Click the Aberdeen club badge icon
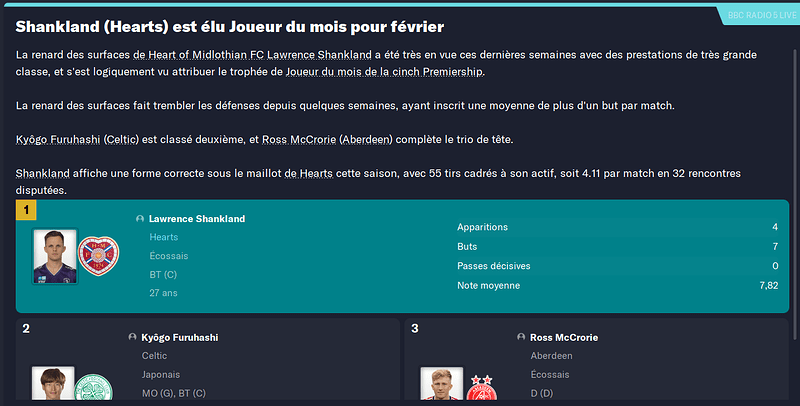Image resolution: width=800 pixels, height=406 pixels. point(481,388)
